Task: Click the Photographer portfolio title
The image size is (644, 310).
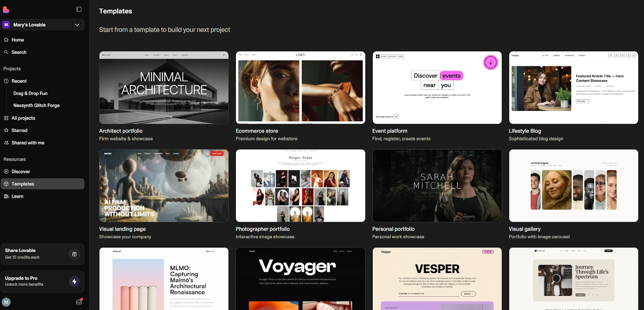Action: click(263, 229)
